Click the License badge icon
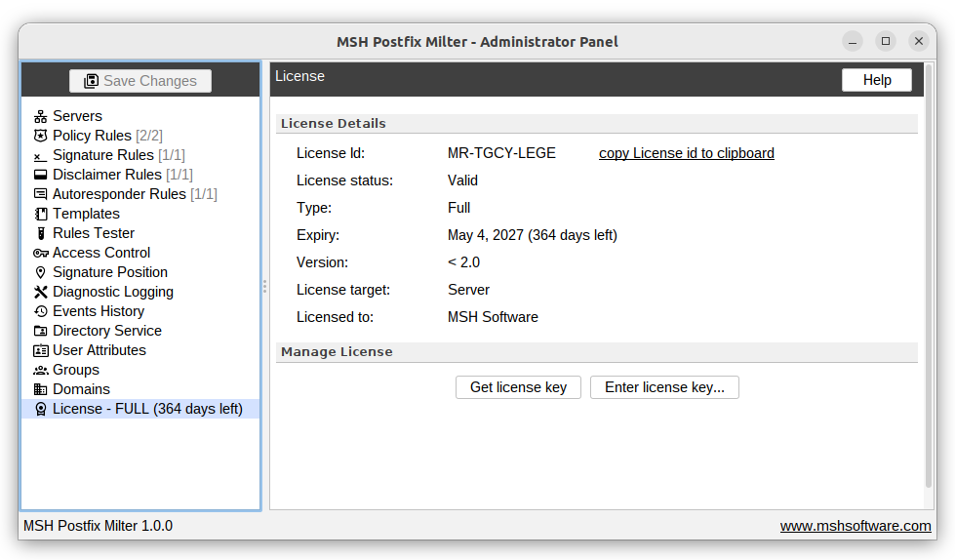The image size is (955, 560). [40, 409]
